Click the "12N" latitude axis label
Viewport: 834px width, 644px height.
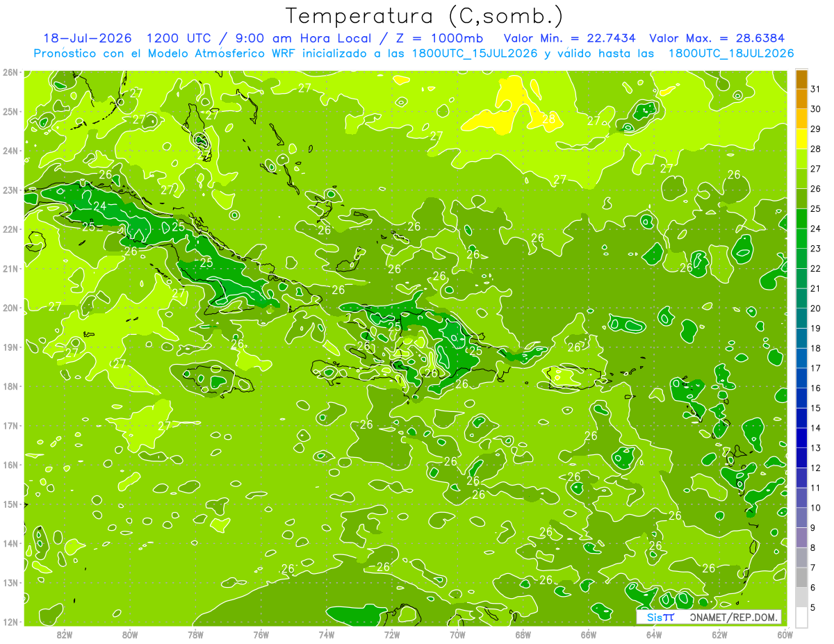click(x=10, y=622)
